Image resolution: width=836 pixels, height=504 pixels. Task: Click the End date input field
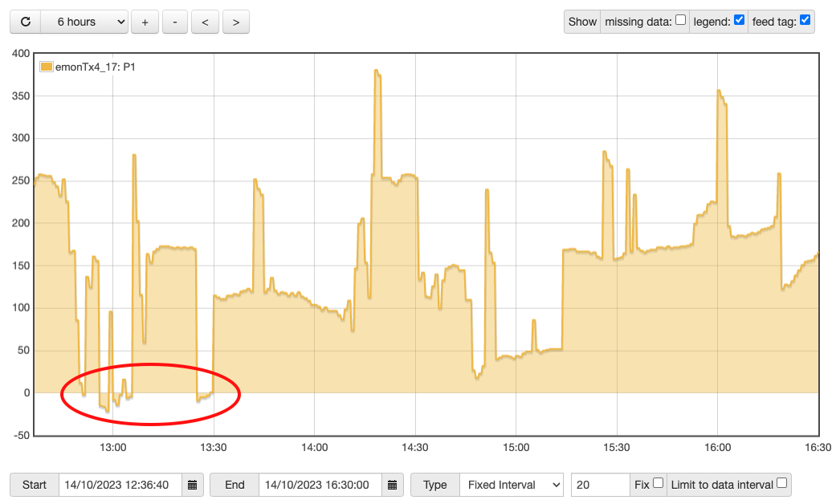pos(320,485)
